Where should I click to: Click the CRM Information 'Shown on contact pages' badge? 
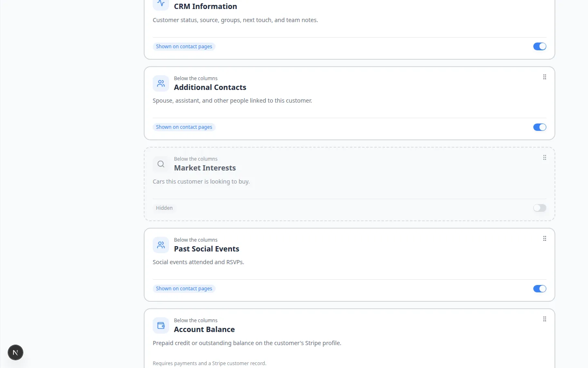point(184,47)
